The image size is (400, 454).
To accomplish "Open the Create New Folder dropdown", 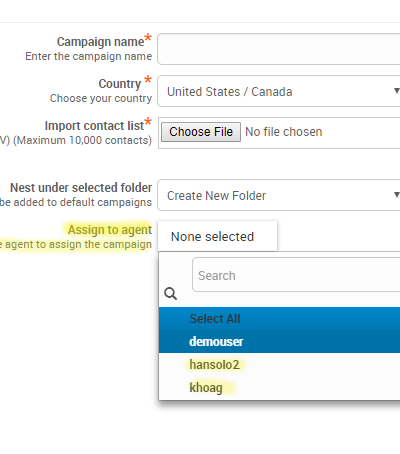I will click(279, 195).
